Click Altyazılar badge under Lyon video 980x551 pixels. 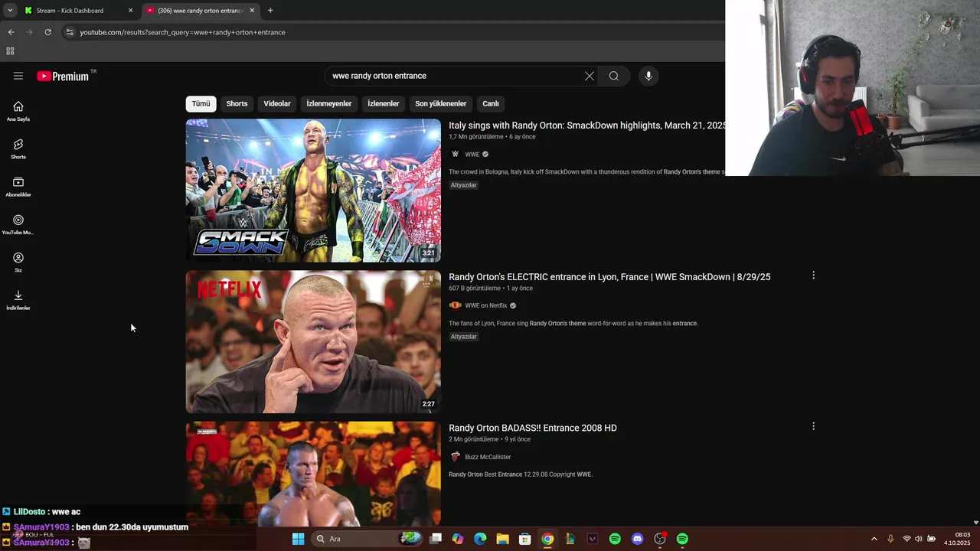point(463,337)
